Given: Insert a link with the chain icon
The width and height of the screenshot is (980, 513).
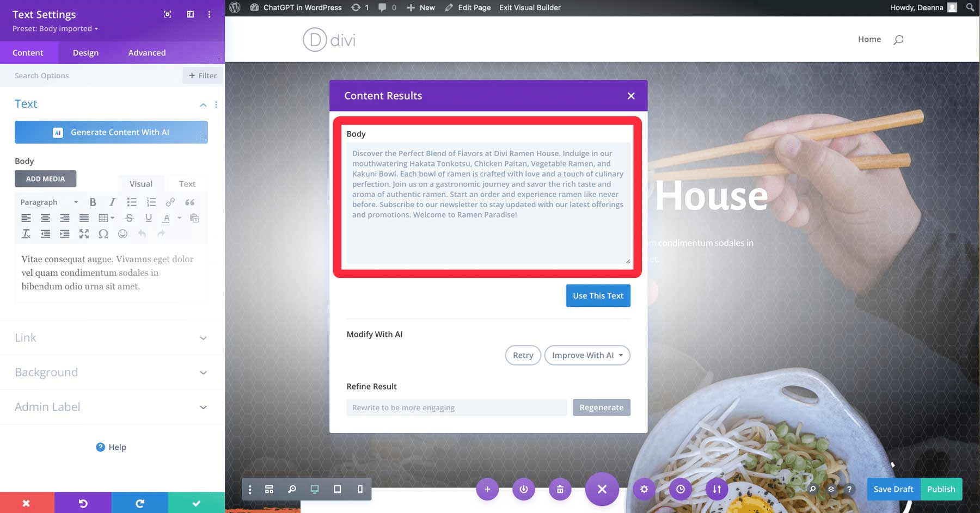Looking at the screenshot, I should (x=170, y=202).
